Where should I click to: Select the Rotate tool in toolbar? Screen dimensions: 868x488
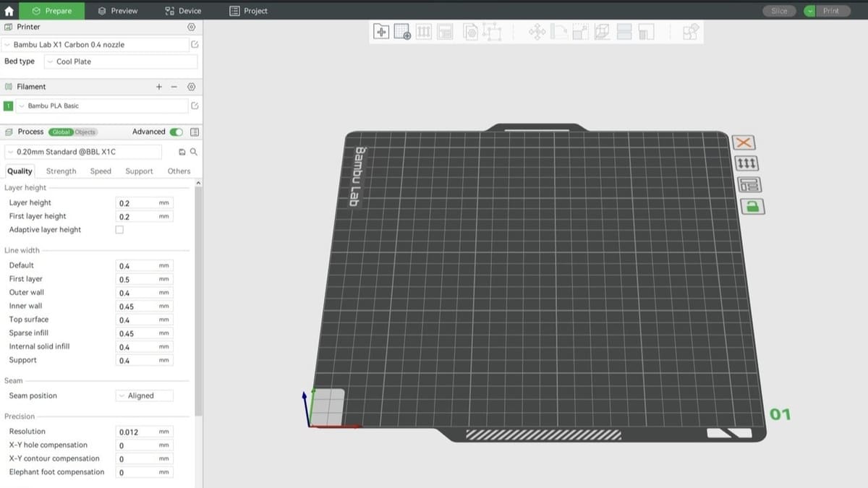pos(559,32)
